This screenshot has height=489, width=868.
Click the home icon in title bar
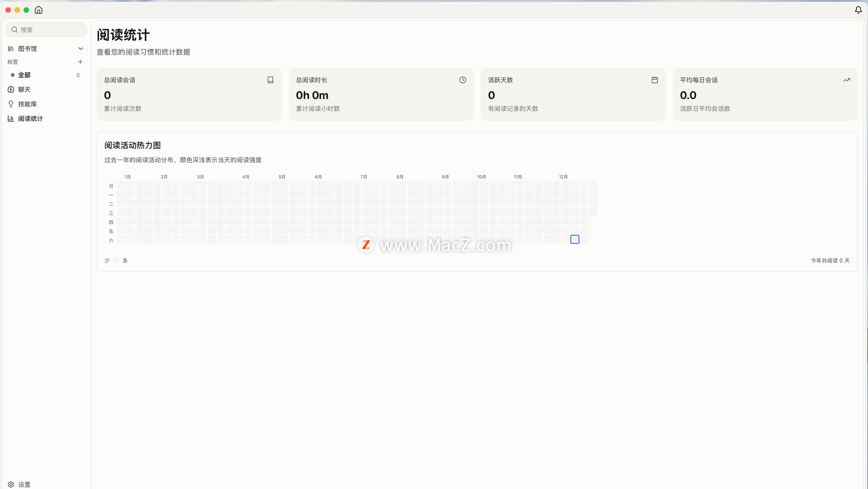(x=38, y=10)
